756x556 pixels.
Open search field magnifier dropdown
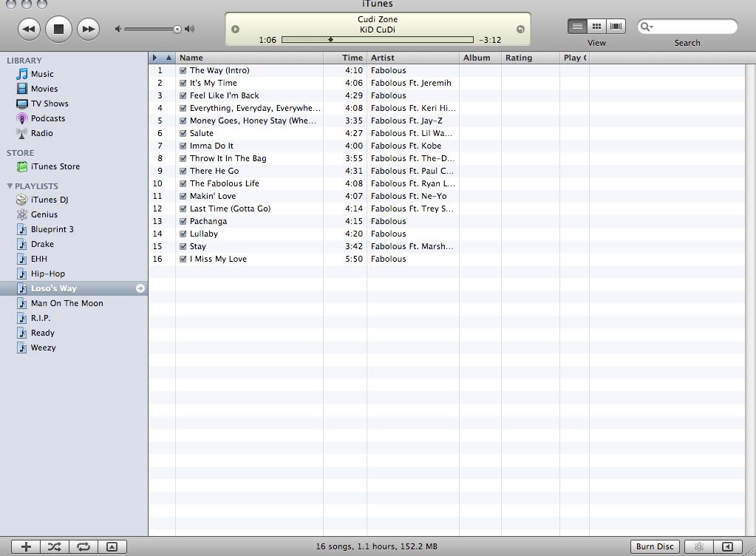pyautogui.click(x=647, y=27)
